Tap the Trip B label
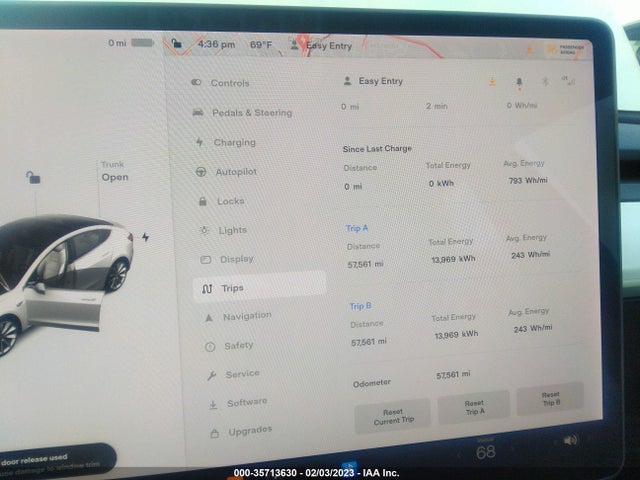This screenshot has height=480, width=640. pos(360,306)
